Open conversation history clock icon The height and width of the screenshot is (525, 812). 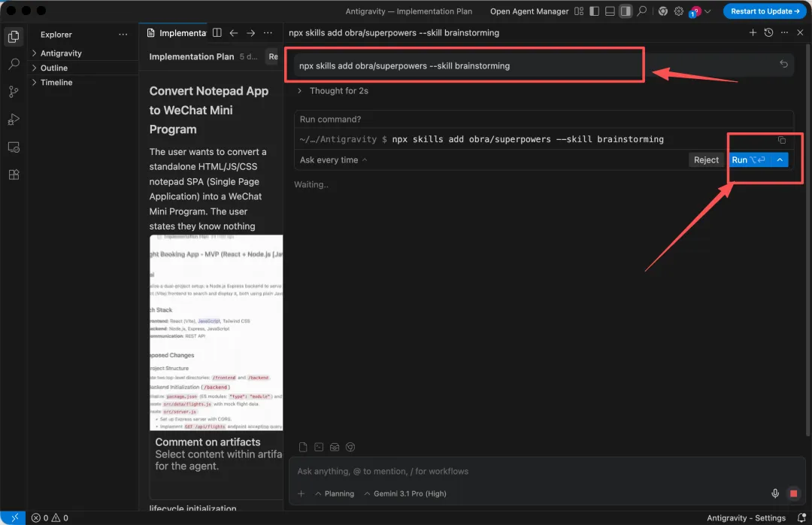coord(768,32)
